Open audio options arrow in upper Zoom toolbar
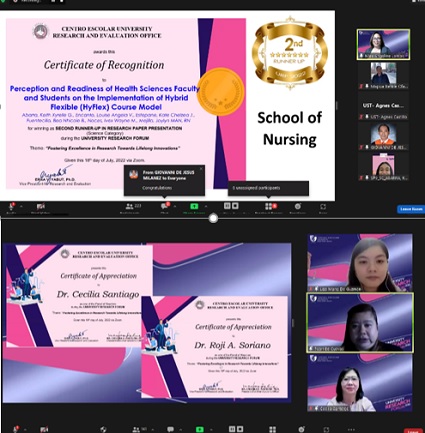Image resolution: width=425 pixels, height=433 pixels. click(21, 207)
